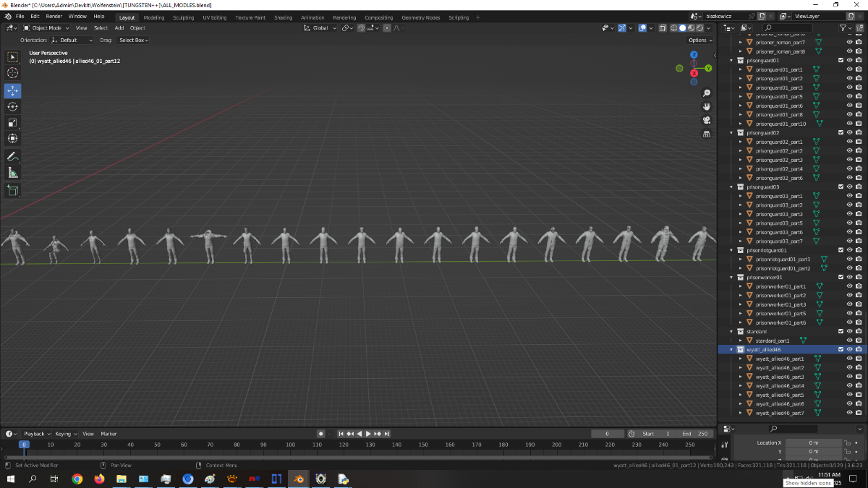Choose the Scale tool
Viewport: 868px width, 488px height.
[x=13, y=122]
